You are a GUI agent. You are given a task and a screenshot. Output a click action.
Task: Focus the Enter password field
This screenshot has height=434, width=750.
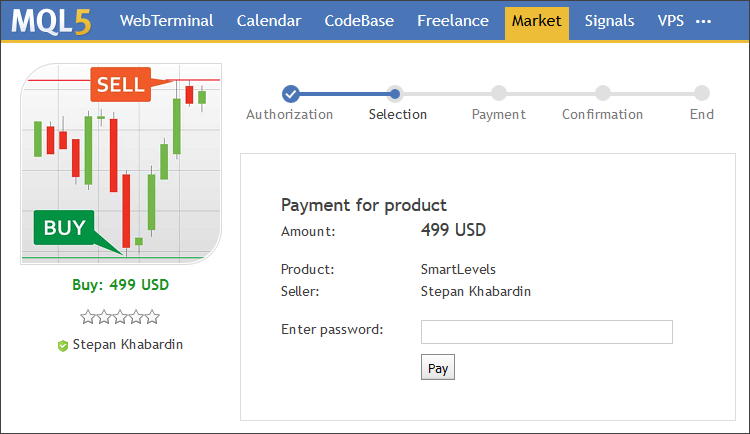coord(547,332)
